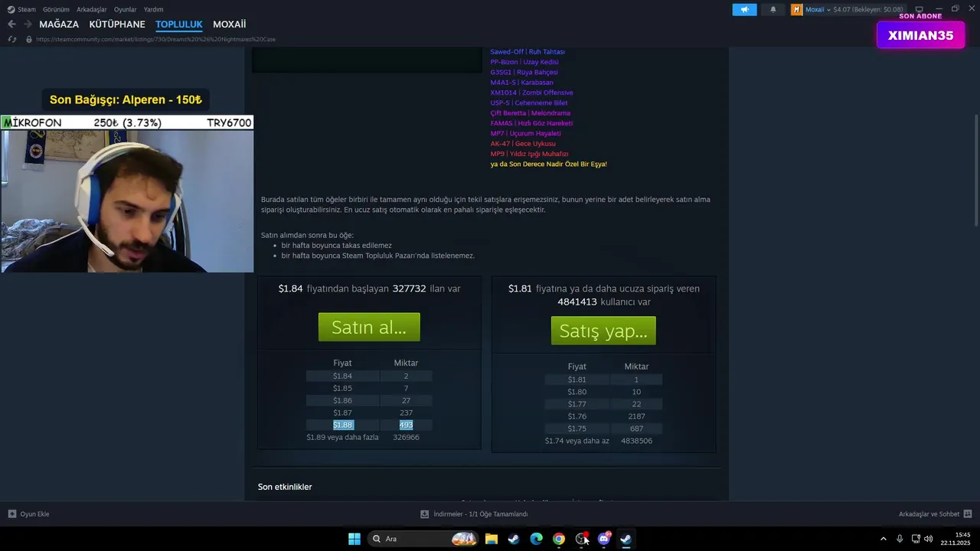This screenshot has width=980, height=551.
Task: Switch to the MAĞAZA tab
Action: pos(59,24)
